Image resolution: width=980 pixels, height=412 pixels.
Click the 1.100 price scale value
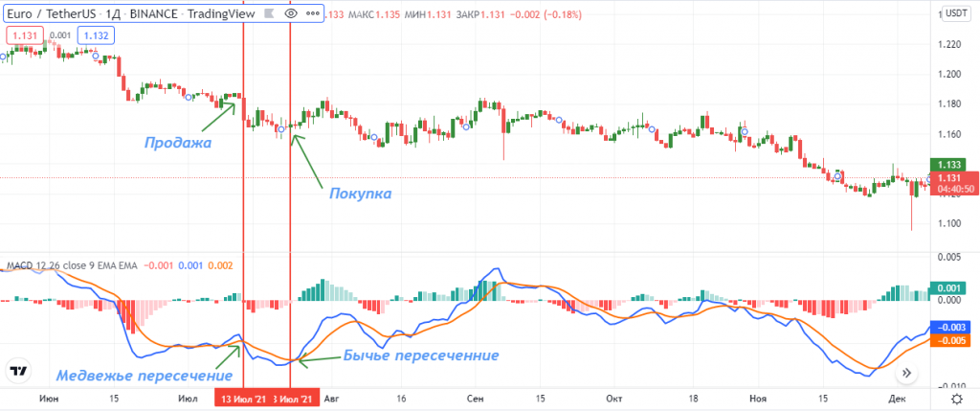click(x=947, y=223)
